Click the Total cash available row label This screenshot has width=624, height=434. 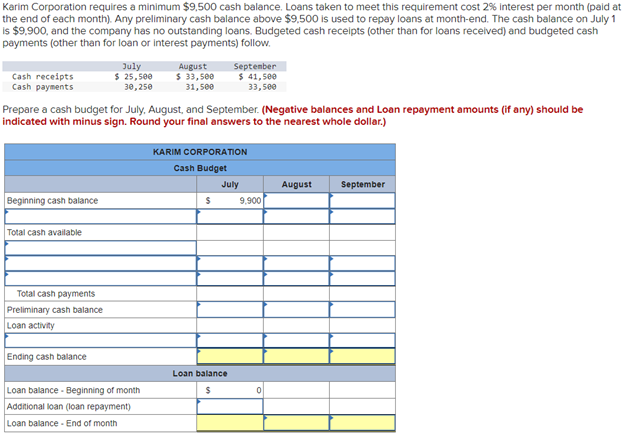tap(44, 232)
